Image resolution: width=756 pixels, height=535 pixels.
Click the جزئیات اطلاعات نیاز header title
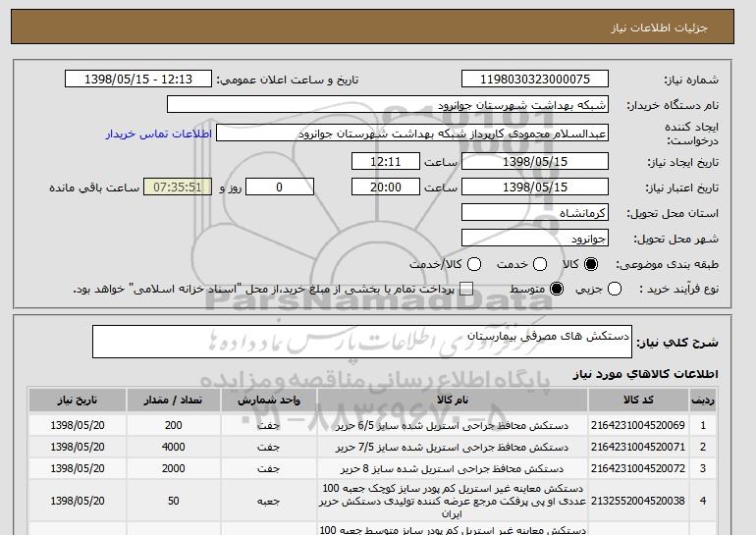[659, 27]
